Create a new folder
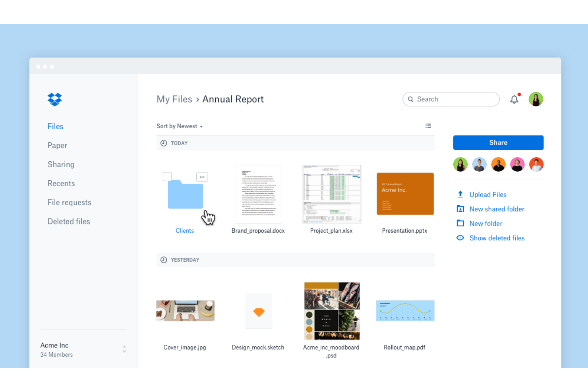Viewport: 588px width, 392px height. 485,223
